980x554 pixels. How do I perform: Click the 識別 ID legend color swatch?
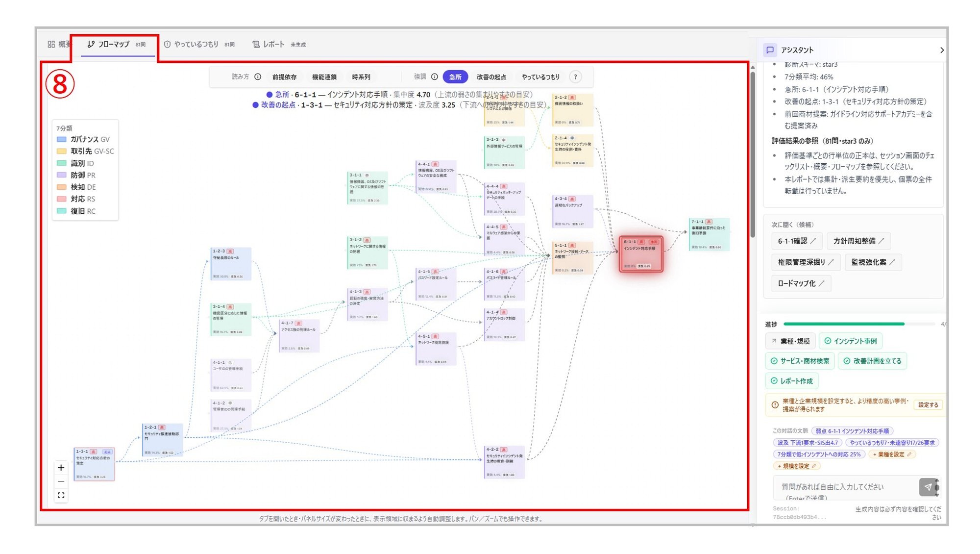tap(62, 163)
